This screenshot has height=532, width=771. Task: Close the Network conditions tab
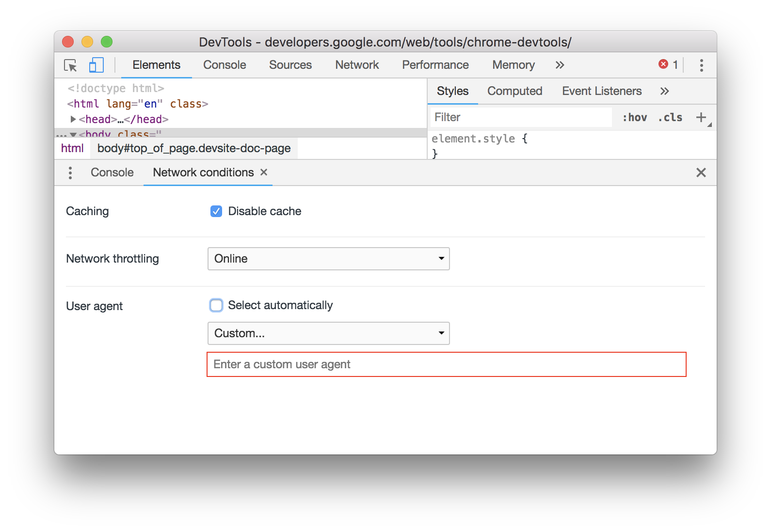[264, 172]
